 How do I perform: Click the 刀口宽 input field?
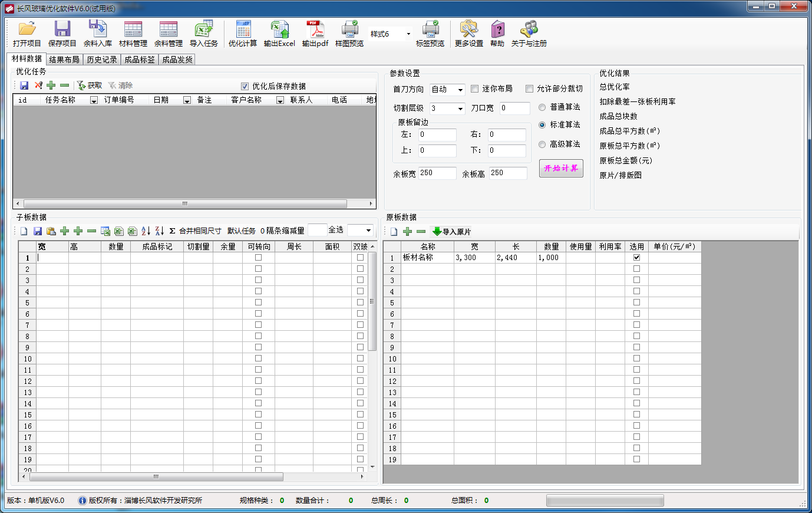pyautogui.click(x=515, y=108)
